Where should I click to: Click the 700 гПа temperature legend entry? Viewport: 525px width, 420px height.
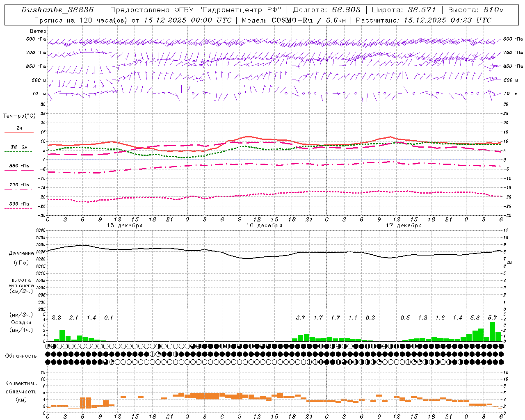pyautogui.click(x=19, y=185)
